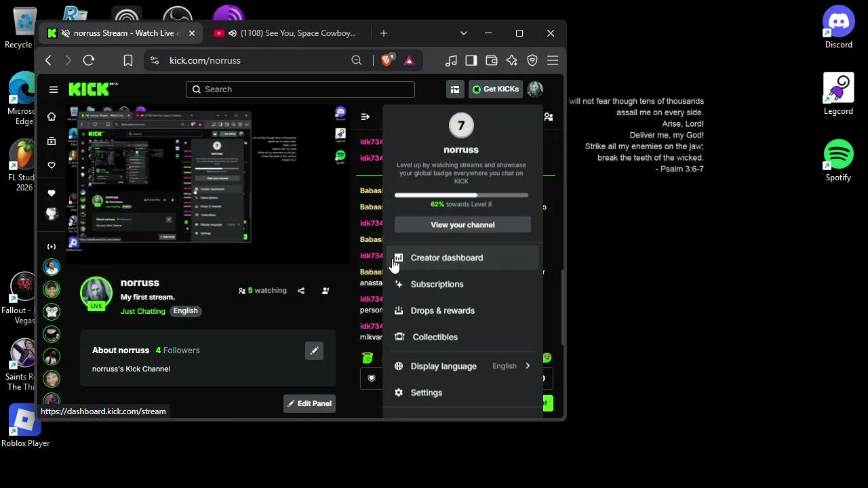Open Drops & rewards menu item
Viewport: 868px width, 488px height.
click(x=463, y=310)
